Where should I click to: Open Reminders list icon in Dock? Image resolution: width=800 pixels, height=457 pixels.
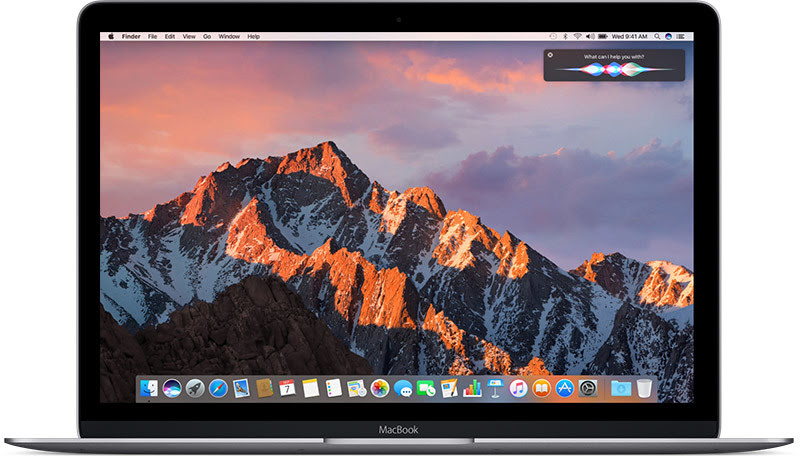coord(334,389)
